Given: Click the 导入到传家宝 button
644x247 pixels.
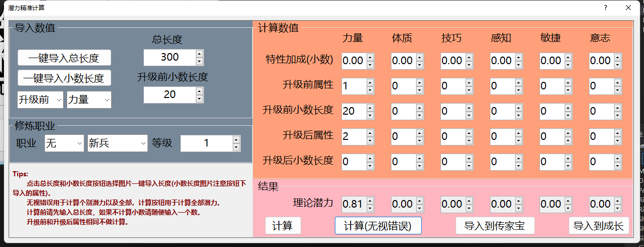Looking at the screenshot, I should tap(495, 225).
